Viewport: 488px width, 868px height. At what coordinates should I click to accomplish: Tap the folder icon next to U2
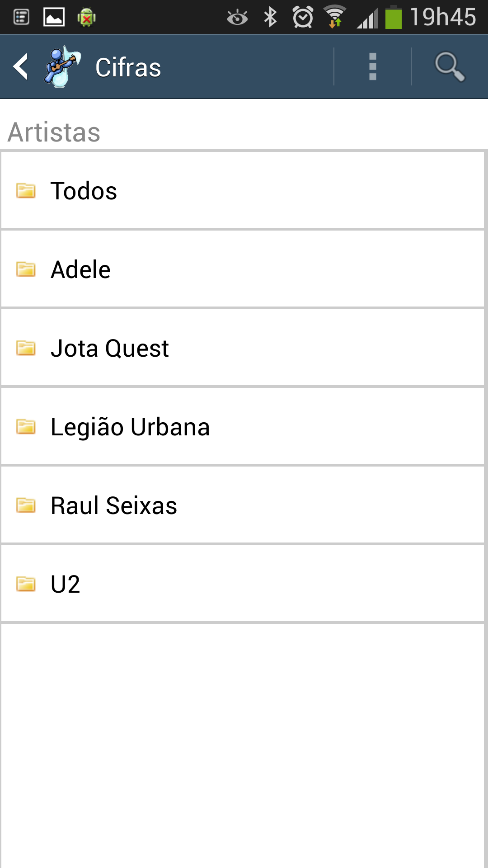(x=26, y=584)
